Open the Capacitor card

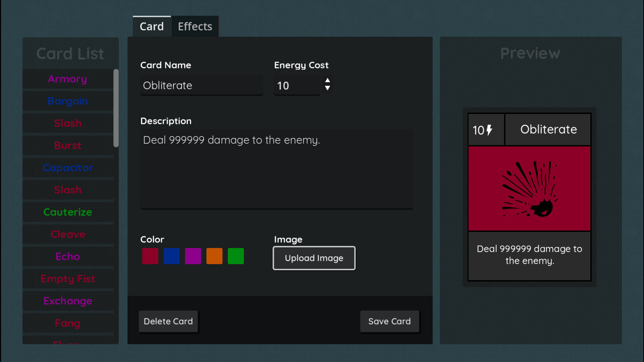coord(67,168)
